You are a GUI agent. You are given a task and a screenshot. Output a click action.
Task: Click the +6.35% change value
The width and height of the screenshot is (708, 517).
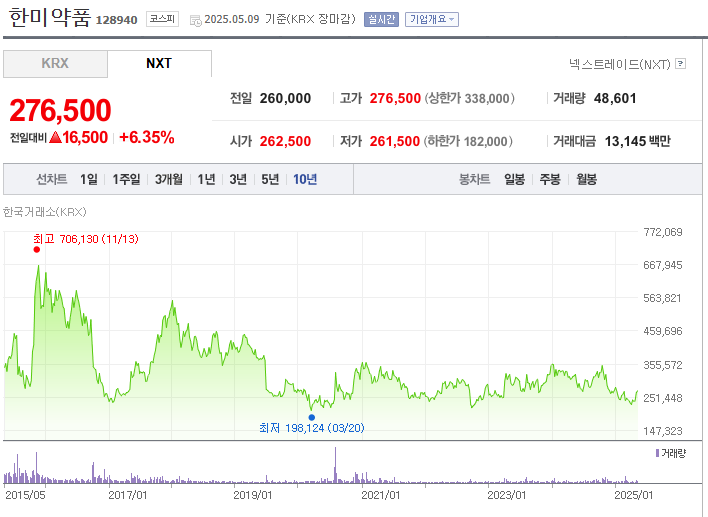coord(147,137)
